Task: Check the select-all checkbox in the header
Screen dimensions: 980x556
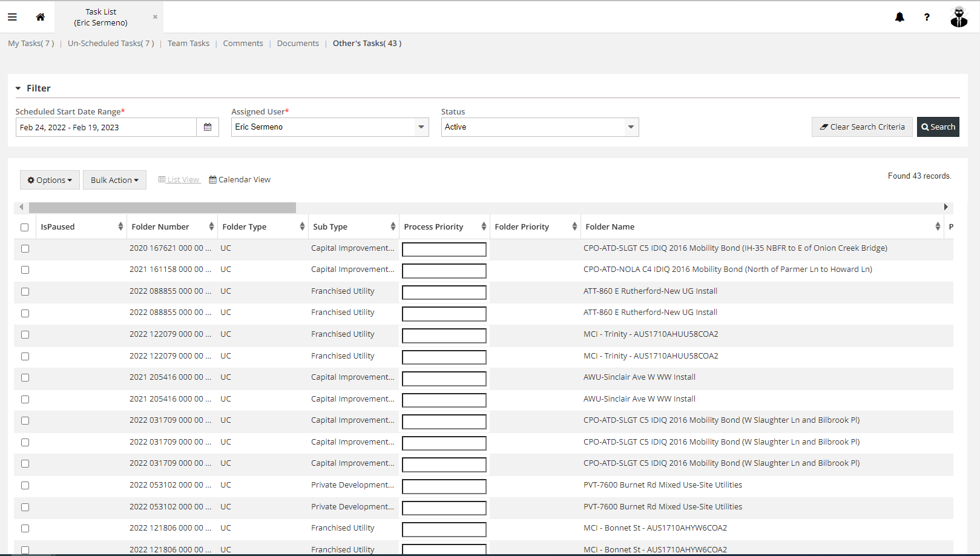Action: point(25,227)
